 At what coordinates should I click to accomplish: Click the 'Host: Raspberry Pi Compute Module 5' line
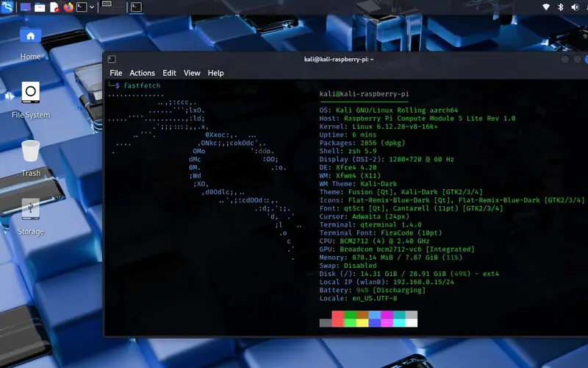point(417,118)
